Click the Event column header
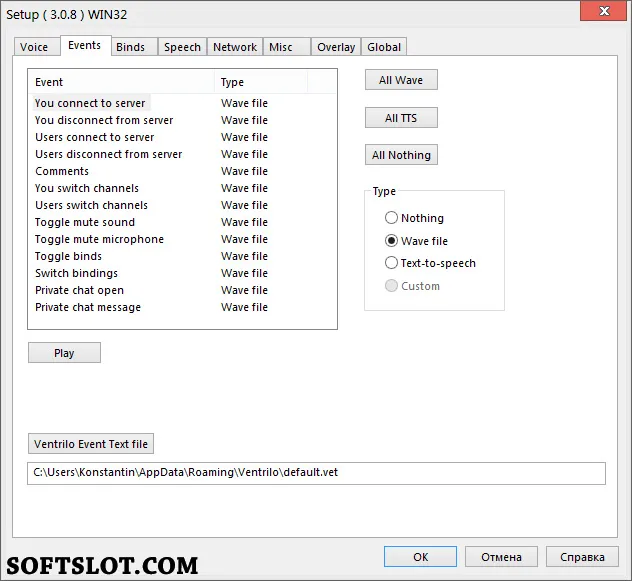The image size is (632, 581). pos(122,82)
